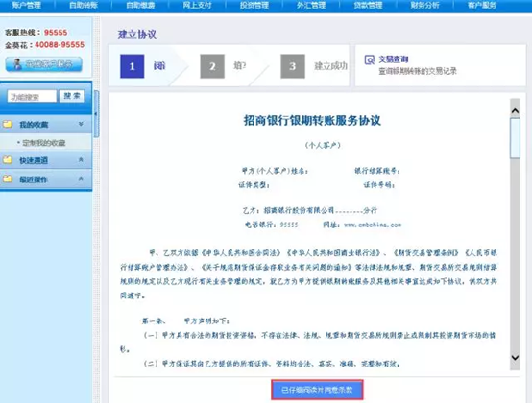Click the 招商银行银期转账服务协议 title
This screenshot has width=532, height=403.
click(x=312, y=120)
